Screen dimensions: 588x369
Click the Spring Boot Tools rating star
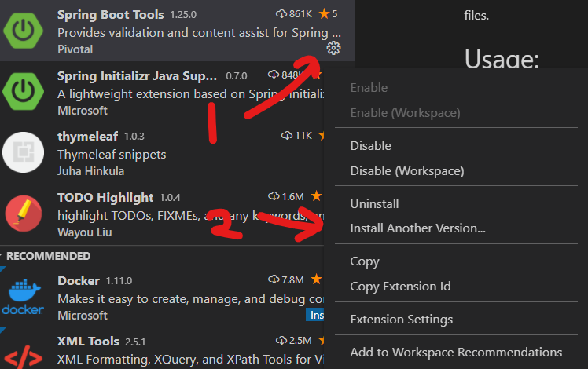coord(324,14)
